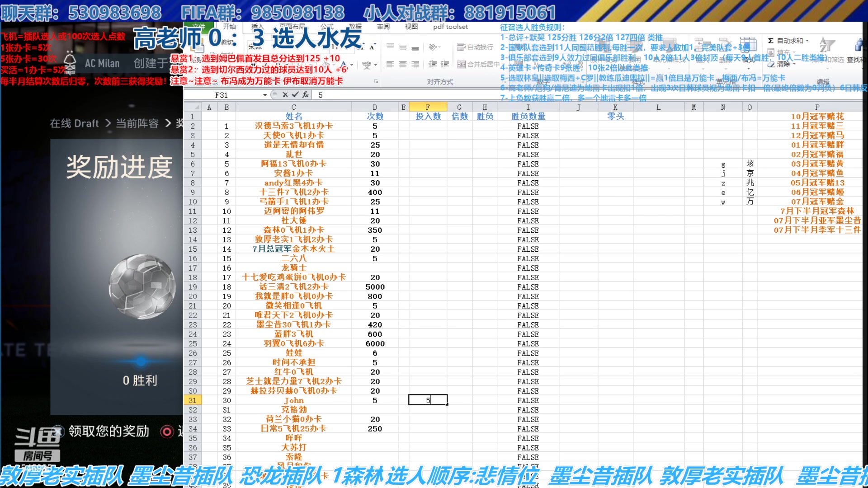This screenshot has height=488, width=868.
Task: Open the 清除 dropdown arrow
Action: (x=794, y=64)
